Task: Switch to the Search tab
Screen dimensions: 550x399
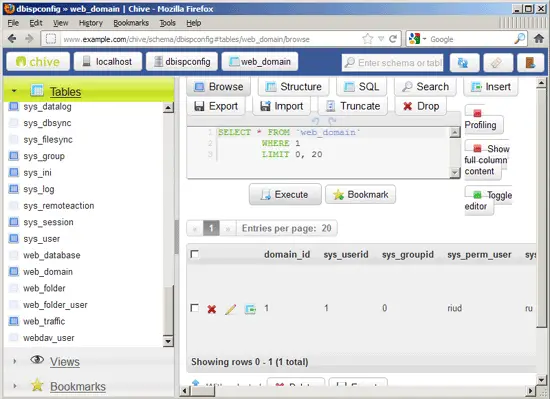Action: coord(425,87)
